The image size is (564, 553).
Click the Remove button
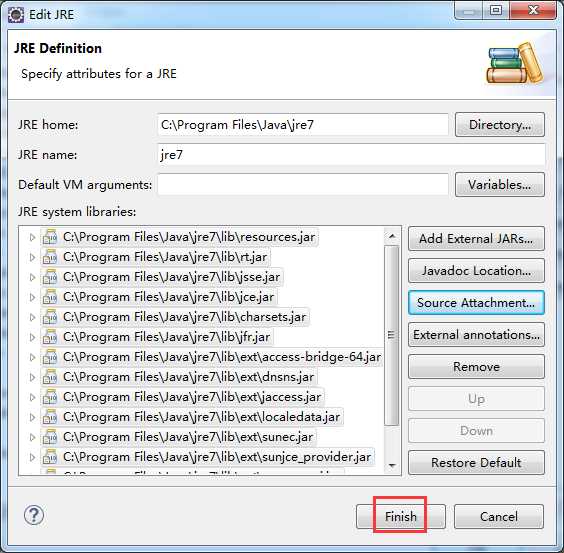476,367
